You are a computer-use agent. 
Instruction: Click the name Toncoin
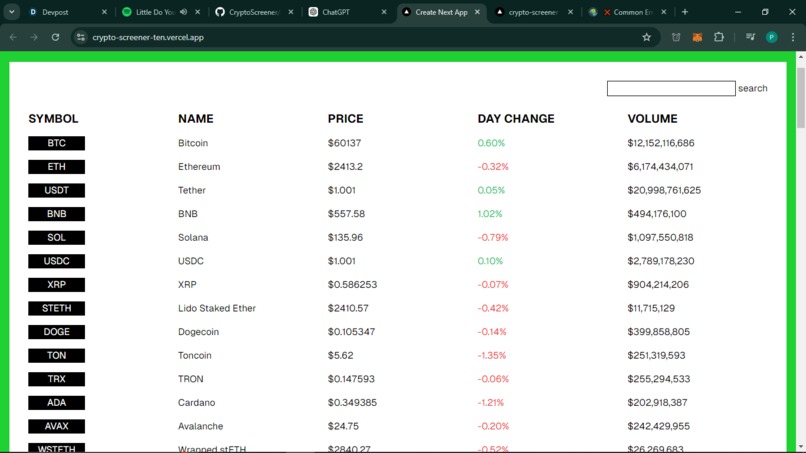click(x=195, y=356)
